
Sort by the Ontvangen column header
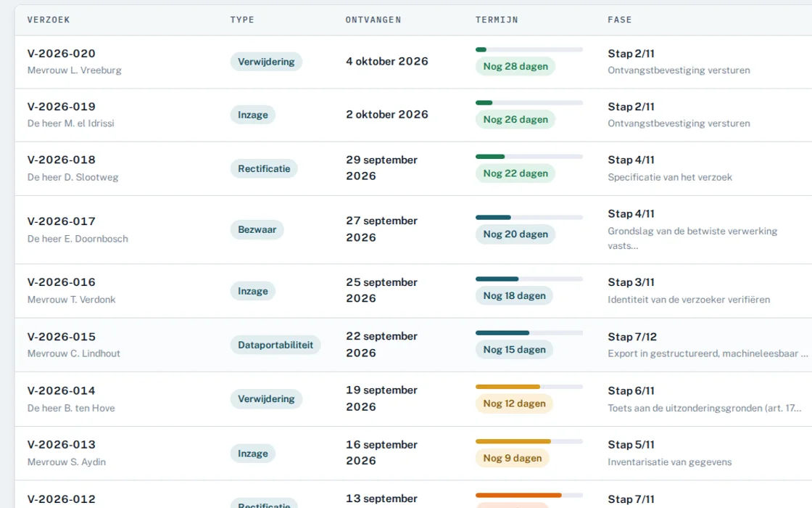[x=373, y=20]
